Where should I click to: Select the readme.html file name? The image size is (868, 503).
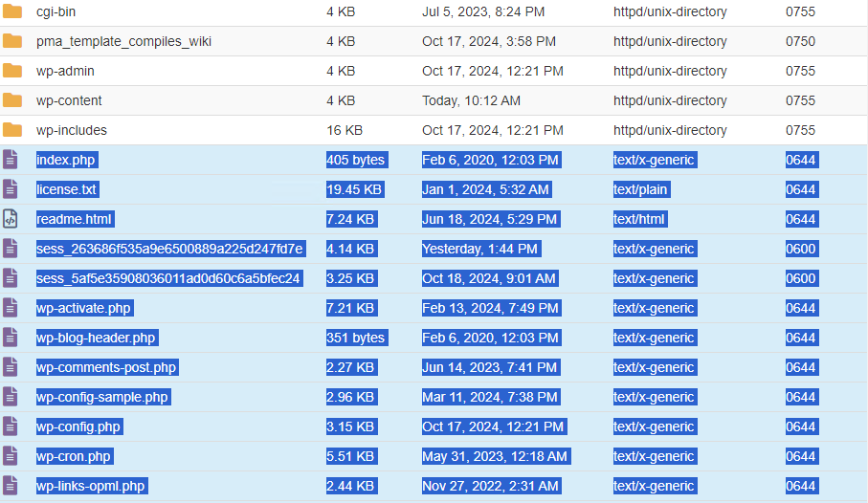(x=75, y=219)
